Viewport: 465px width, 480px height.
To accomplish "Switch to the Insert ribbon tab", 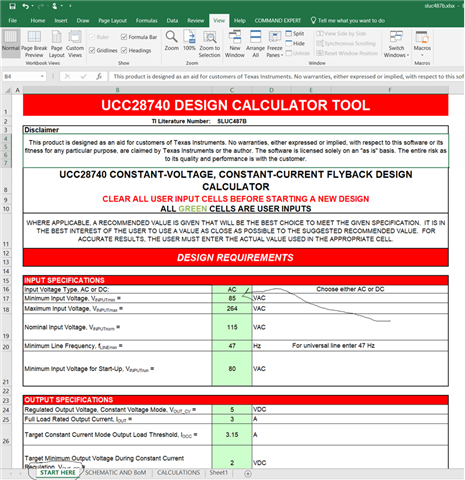I will pos(61,21).
